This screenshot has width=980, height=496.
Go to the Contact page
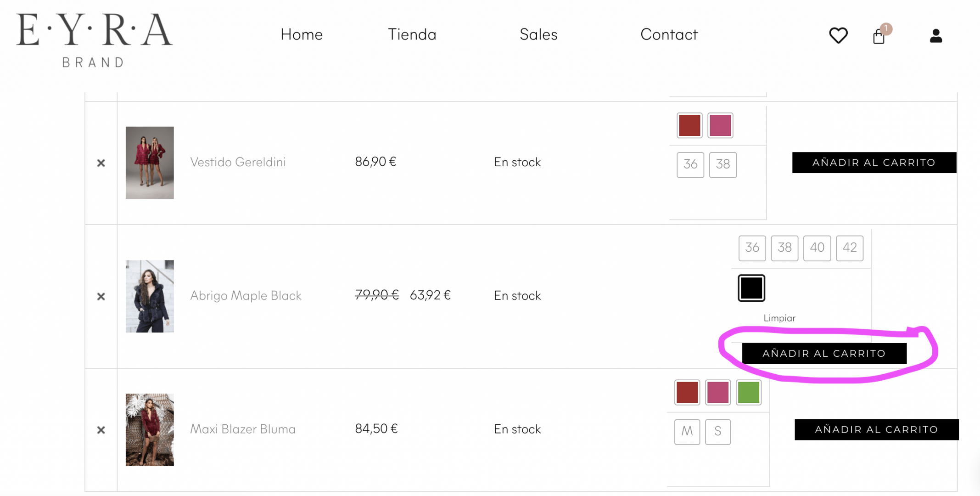coord(669,34)
